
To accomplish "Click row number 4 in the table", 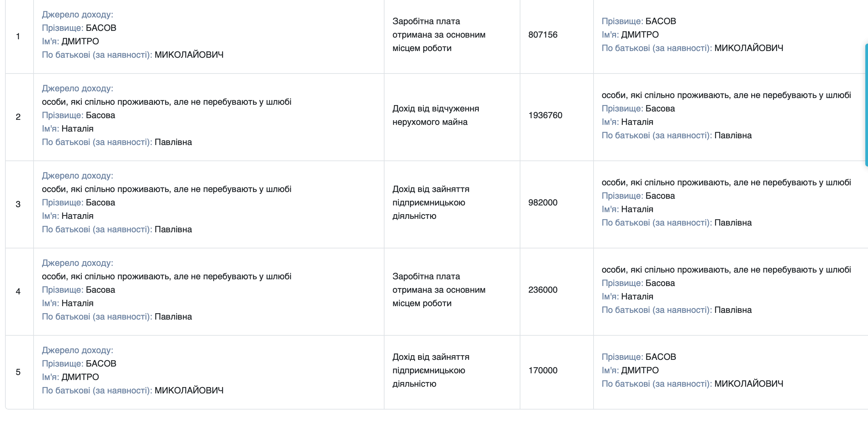I will [18, 291].
